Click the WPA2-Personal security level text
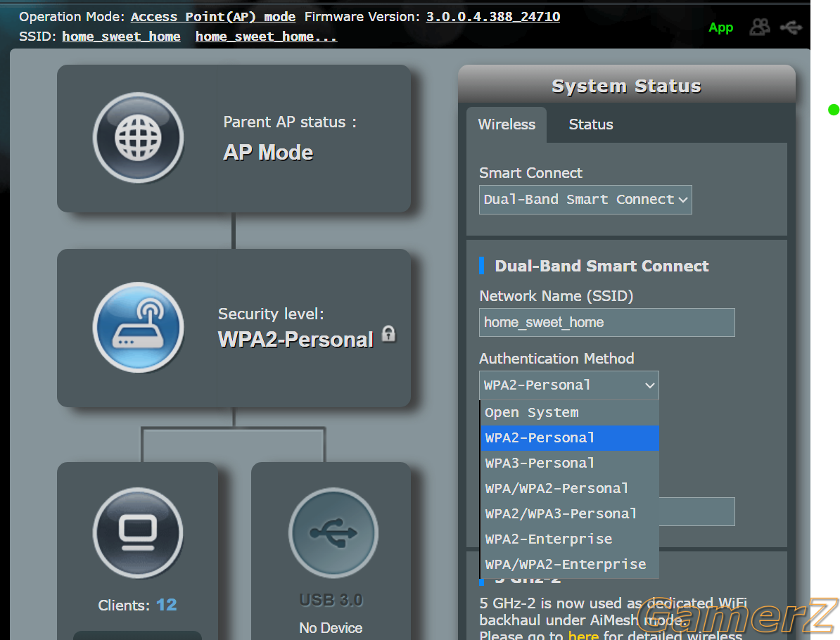This screenshot has height=640, width=840. pyautogui.click(x=295, y=340)
